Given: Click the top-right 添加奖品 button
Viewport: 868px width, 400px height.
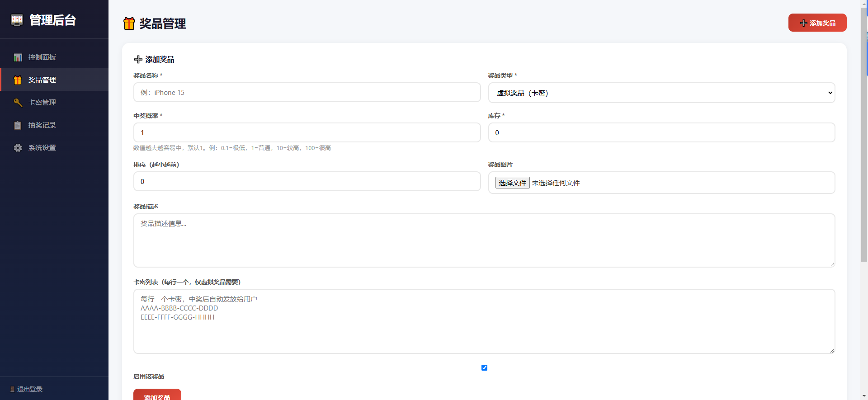Looking at the screenshot, I should (x=817, y=23).
